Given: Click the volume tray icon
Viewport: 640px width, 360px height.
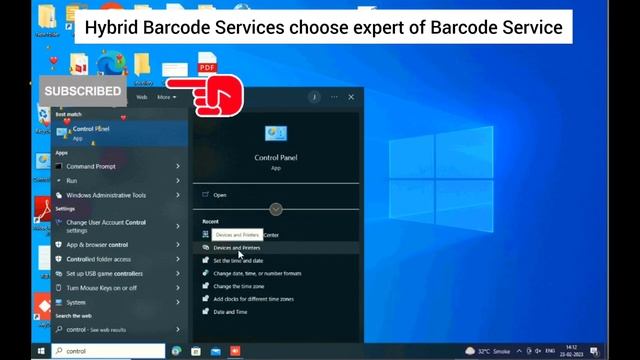Looking at the screenshot, I should coord(538,351).
